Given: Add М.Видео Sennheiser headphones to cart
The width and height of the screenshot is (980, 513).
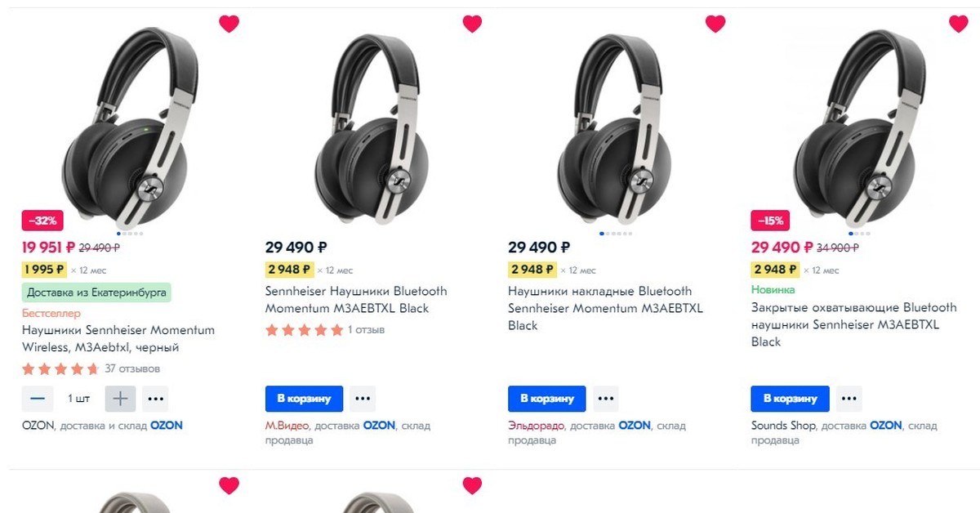Looking at the screenshot, I should [304, 399].
